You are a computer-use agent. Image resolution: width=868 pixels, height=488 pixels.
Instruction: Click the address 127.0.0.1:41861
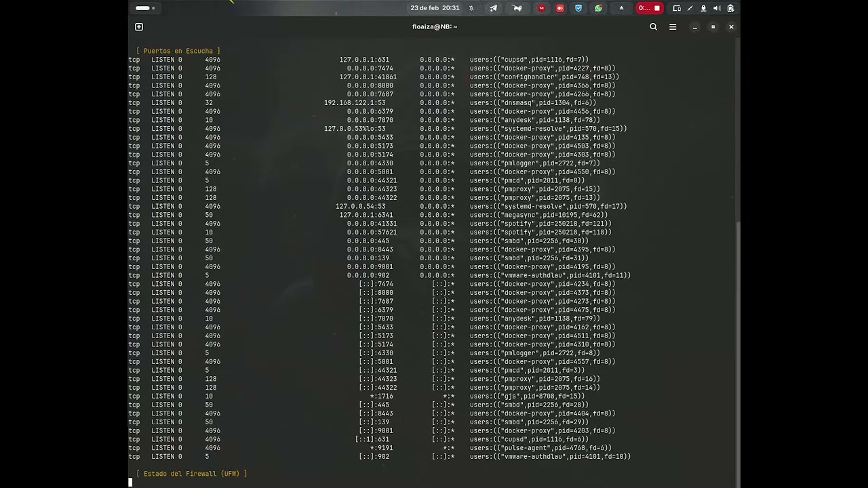point(368,77)
